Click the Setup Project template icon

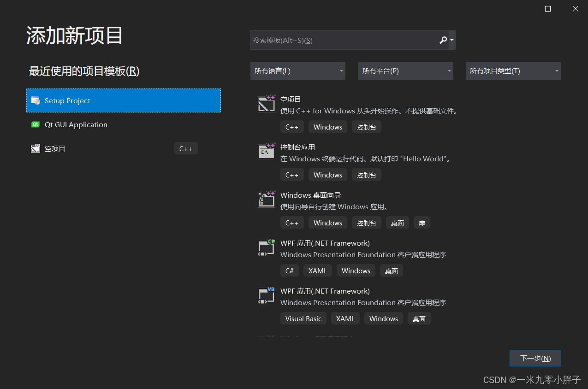pyautogui.click(x=36, y=100)
